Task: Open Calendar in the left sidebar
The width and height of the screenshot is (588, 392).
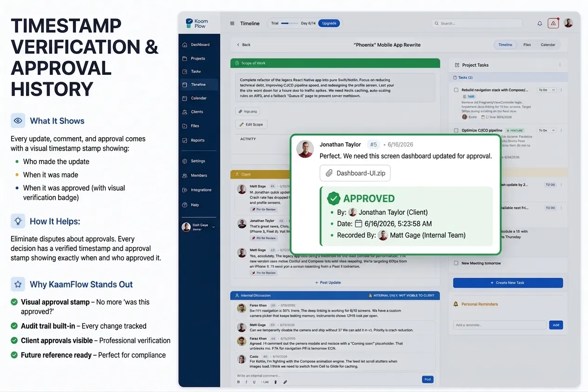Action: [x=199, y=98]
